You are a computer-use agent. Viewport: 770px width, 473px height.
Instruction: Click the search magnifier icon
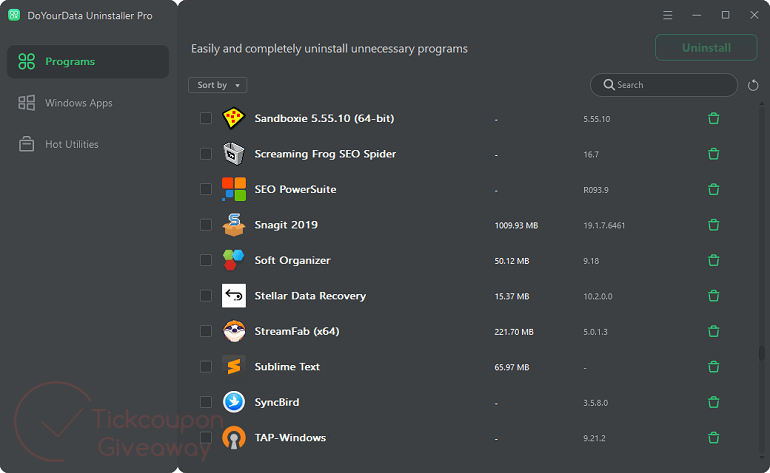[x=609, y=84]
